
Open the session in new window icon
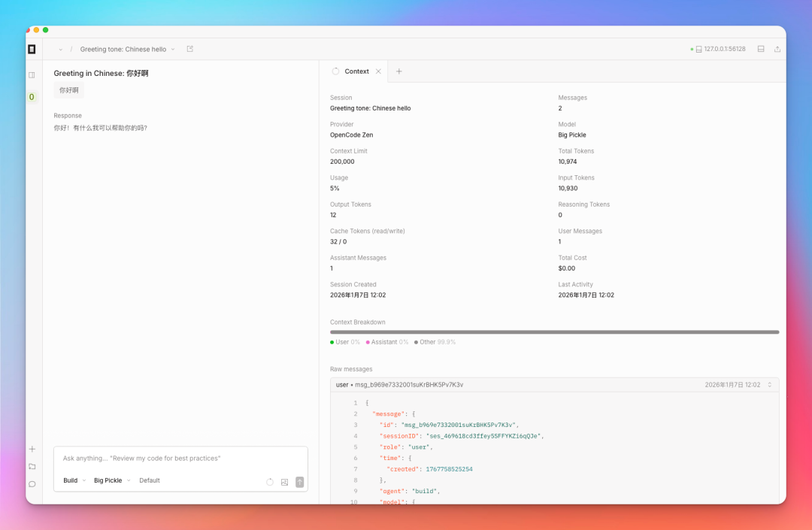coord(189,49)
